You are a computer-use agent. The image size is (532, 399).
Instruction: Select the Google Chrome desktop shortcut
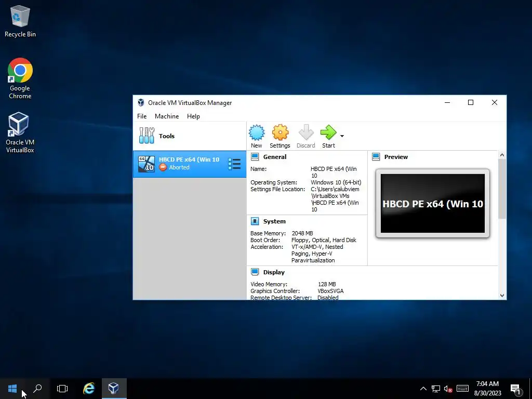coord(20,79)
